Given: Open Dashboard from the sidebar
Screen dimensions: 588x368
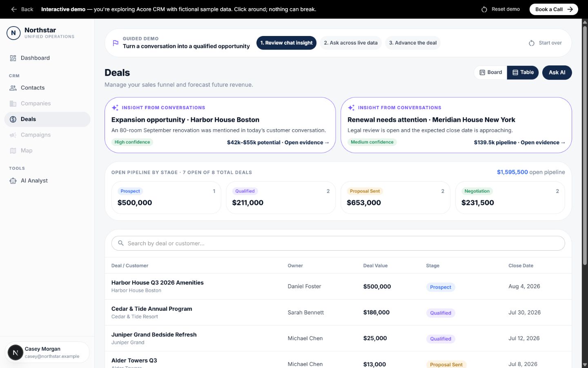Looking at the screenshot, I should (47, 58).
